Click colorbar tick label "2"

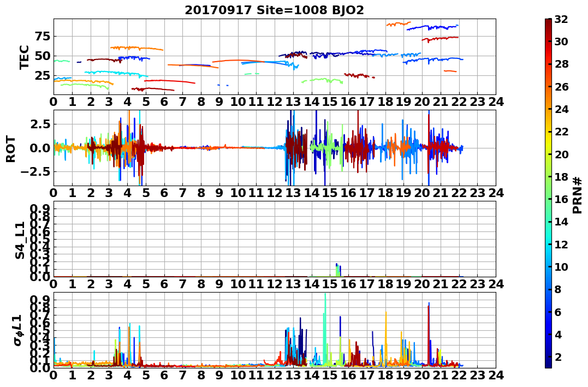(x=558, y=356)
